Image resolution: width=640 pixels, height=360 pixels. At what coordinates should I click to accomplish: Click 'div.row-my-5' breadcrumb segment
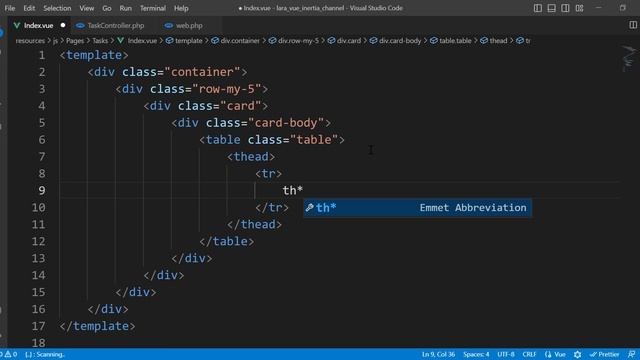point(298,40)
